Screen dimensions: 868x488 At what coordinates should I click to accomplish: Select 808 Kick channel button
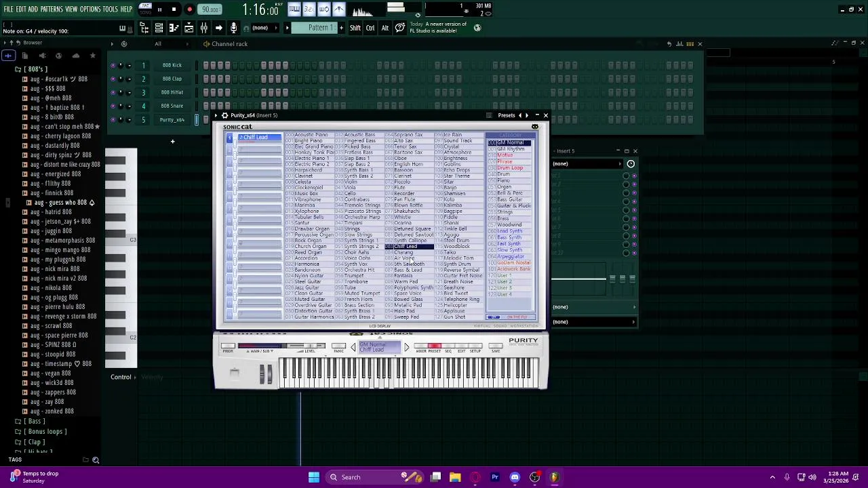point(172,65)
